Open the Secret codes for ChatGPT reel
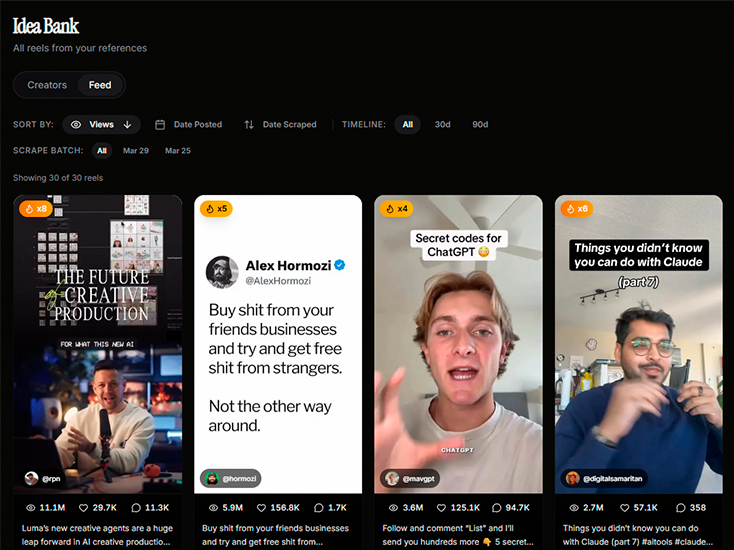734x550 pixels. click(x=458, y=344)
